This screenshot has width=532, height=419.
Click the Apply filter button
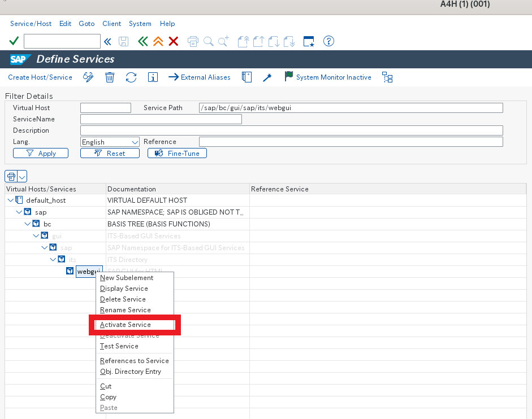[41, 153]
